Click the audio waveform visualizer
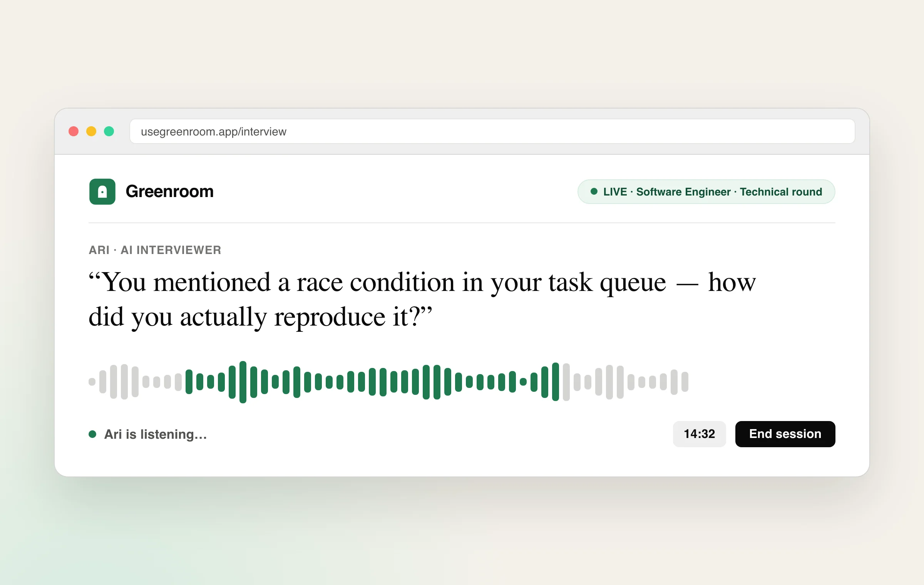Viewport: 924px width, 585px height. 388,382
